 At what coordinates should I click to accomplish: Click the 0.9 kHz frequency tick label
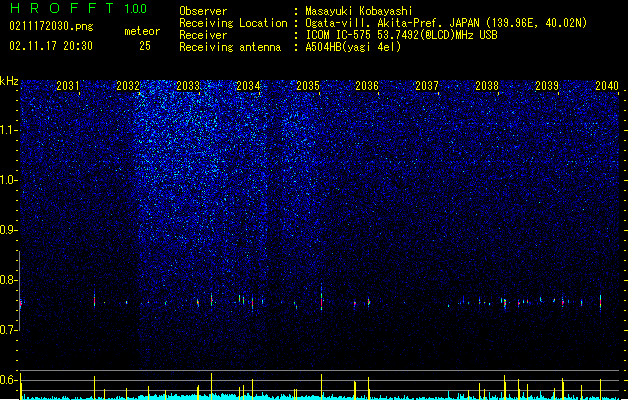[9, 230]
